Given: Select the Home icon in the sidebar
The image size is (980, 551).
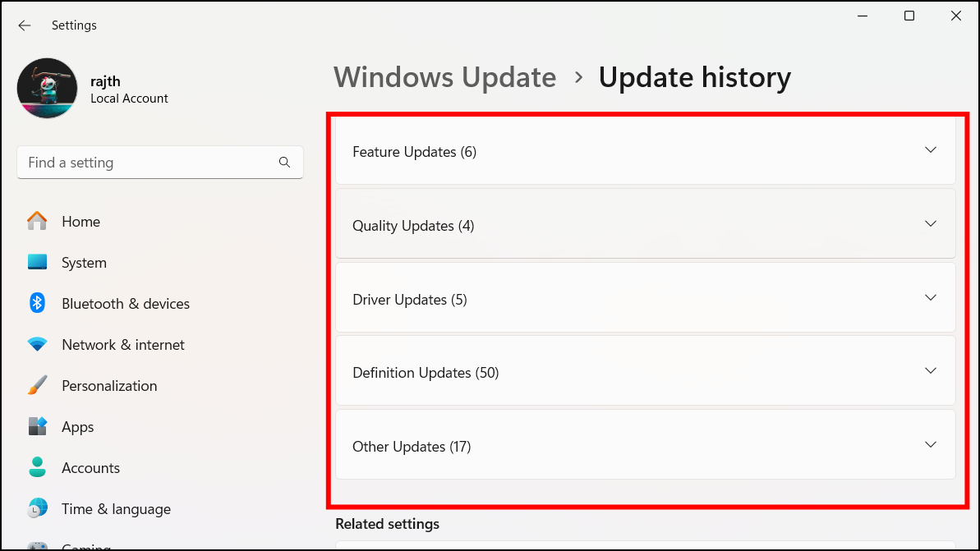Looking at the screenshot, I should (37, 221).
